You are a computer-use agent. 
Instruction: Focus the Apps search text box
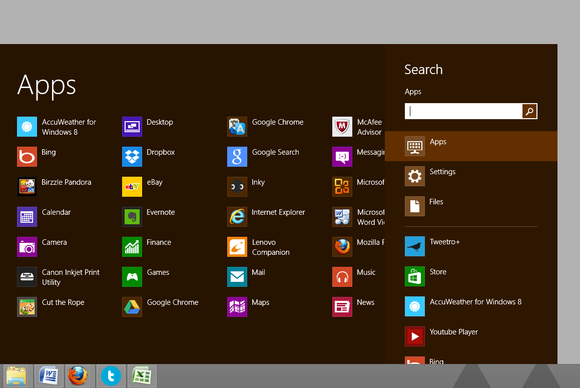(x=463, y=111)
